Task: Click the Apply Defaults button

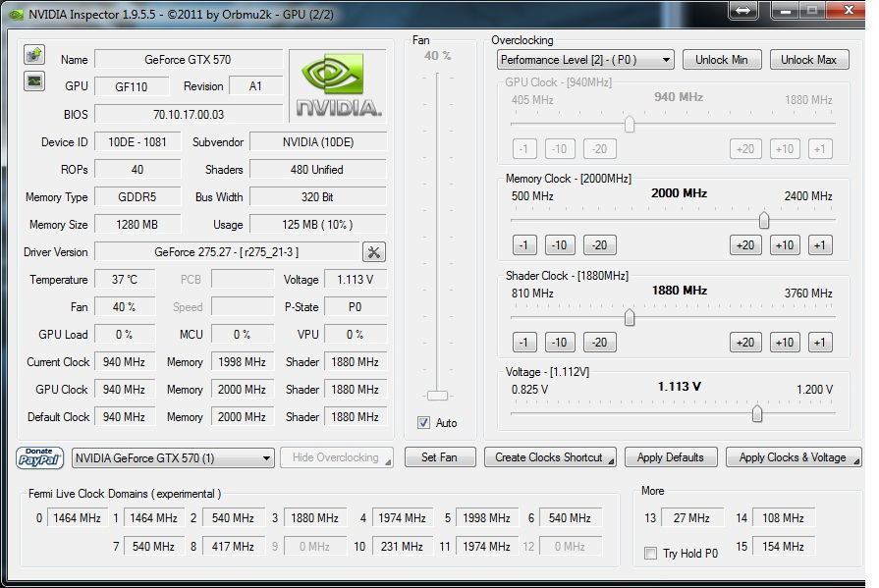Action: point(671,457)
